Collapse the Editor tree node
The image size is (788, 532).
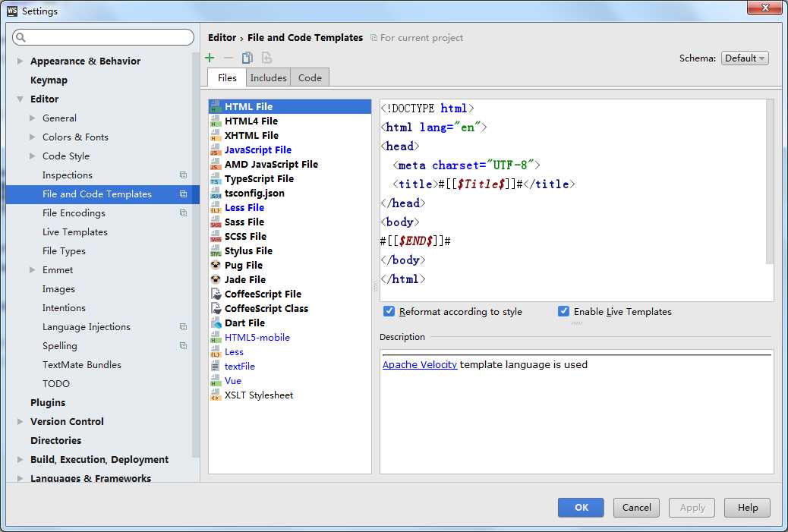pos(20,99)
